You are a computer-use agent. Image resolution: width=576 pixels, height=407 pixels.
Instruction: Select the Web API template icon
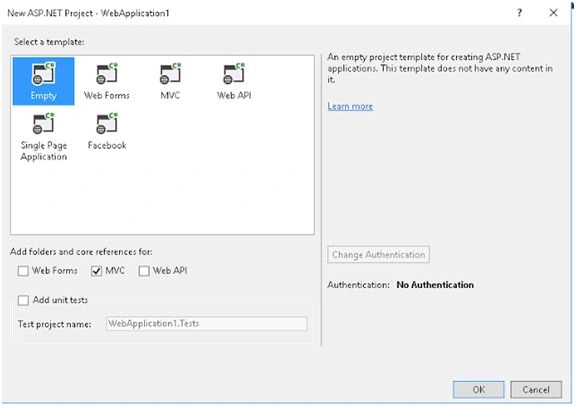(x=234, y=73)
